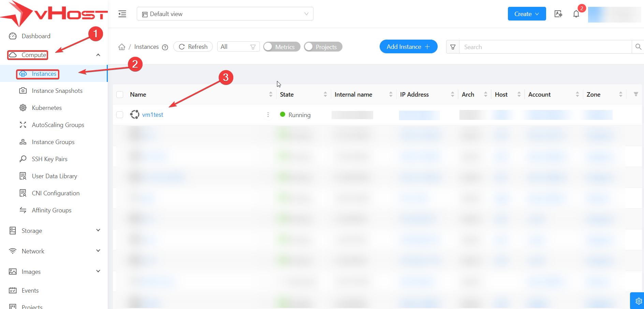Open the three-dot actions menu for vm1test

[268, 115]
